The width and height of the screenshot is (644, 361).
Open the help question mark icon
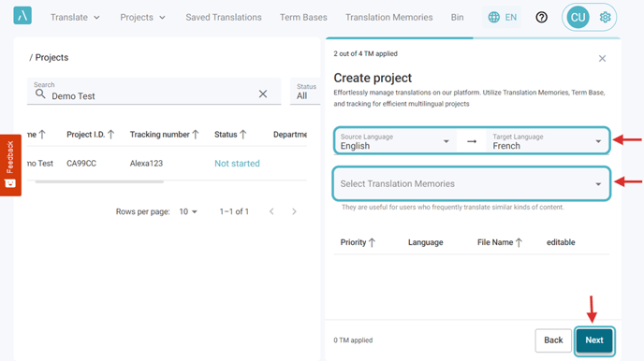point(541,17)
